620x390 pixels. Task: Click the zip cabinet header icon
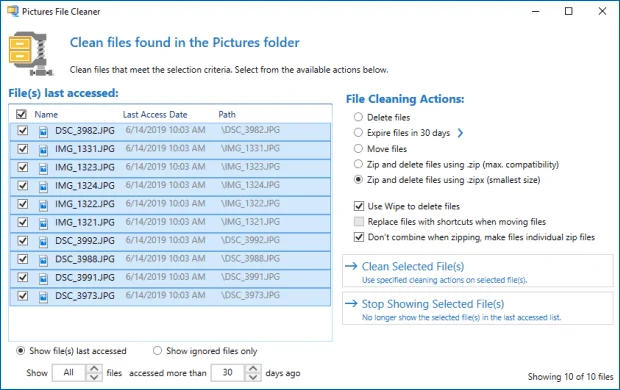coord(31,54)
